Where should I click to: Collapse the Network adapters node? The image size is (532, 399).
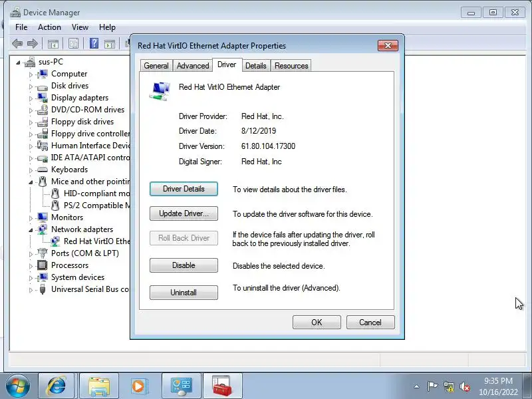[31, 230]
